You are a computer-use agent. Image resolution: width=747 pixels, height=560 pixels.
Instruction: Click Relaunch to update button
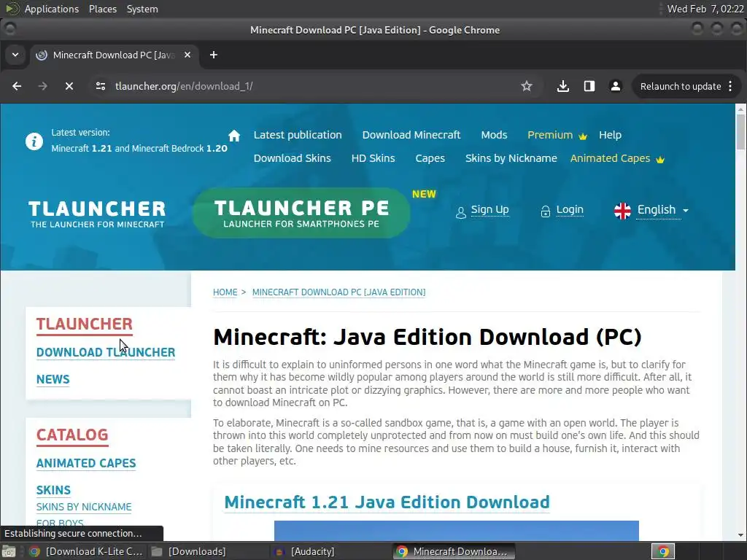tap(681, 86)
